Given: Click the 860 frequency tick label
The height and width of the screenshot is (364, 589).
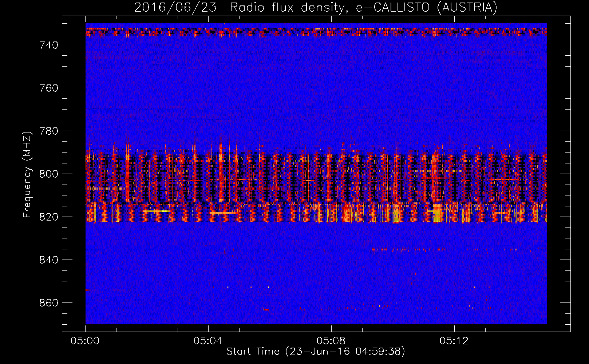Looking at the screenshot, I should (x=49, y=303).
